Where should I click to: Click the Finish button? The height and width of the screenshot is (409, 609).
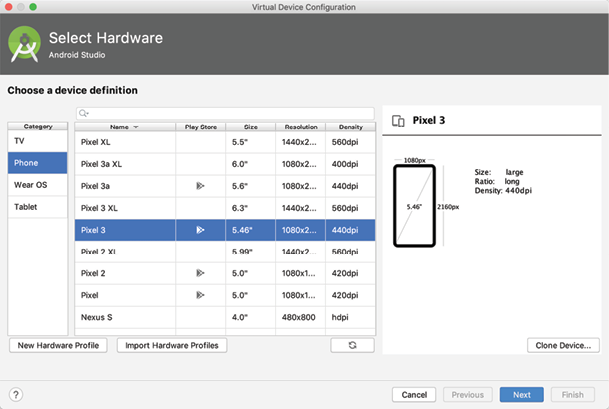click(x=572, y=395)
